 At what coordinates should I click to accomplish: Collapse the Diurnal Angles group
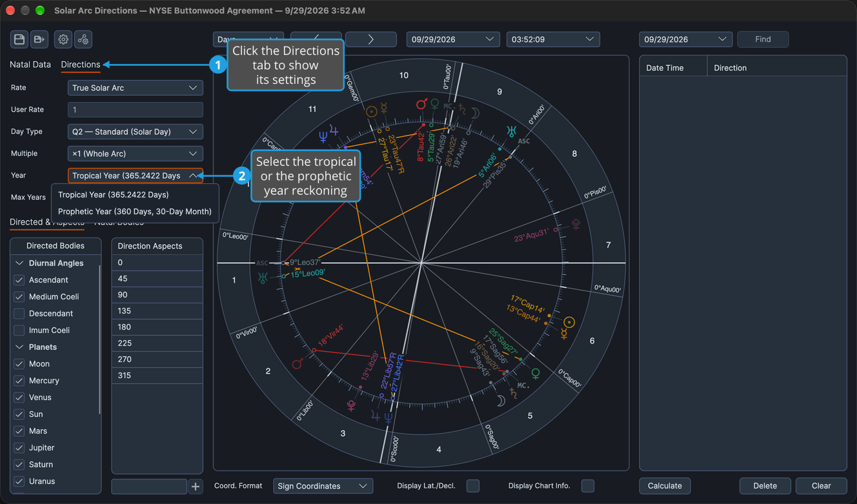(19, 263)
